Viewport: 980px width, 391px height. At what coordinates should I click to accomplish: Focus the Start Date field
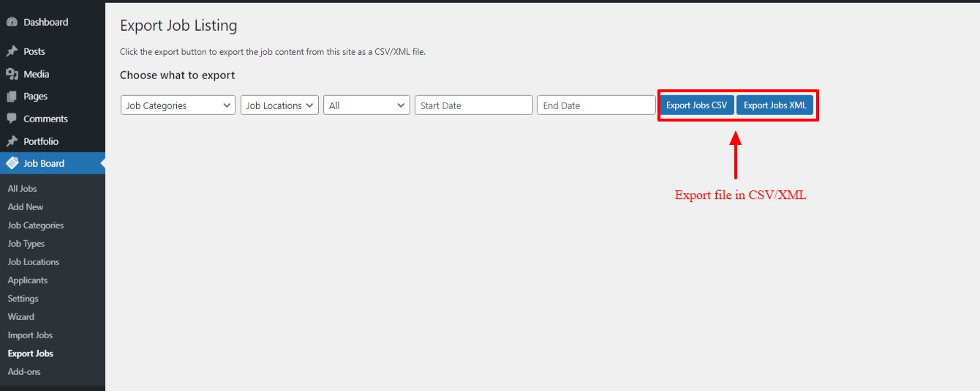click(474, 105)
